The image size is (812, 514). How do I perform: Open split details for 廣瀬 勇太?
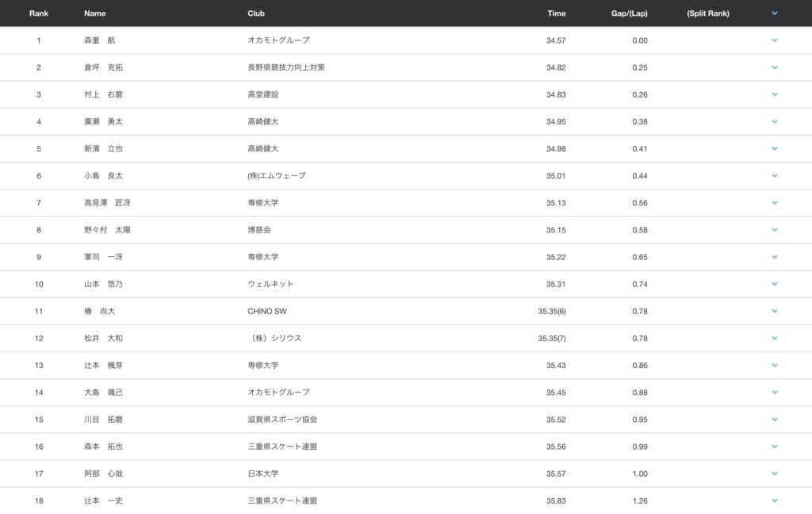coord(774,121)
